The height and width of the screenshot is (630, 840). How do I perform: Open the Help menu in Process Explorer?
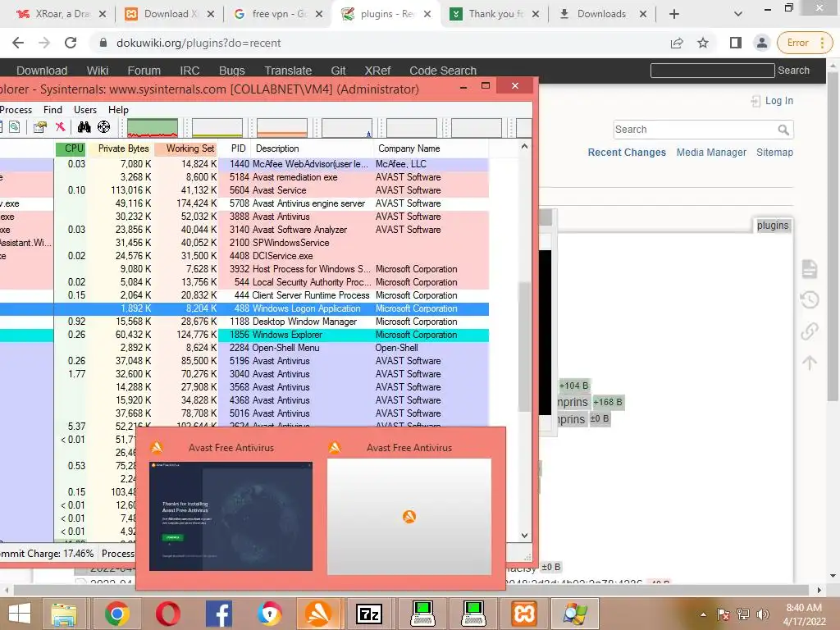click(118, 110)
